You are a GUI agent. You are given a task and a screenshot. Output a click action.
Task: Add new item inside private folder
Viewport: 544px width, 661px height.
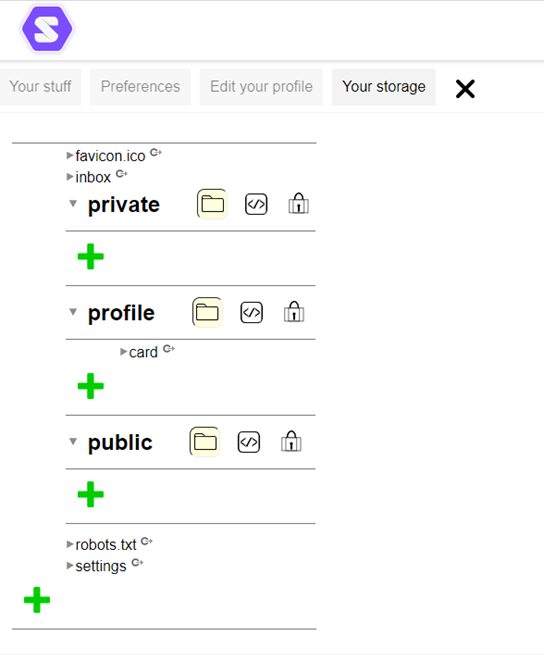(91, 257)
